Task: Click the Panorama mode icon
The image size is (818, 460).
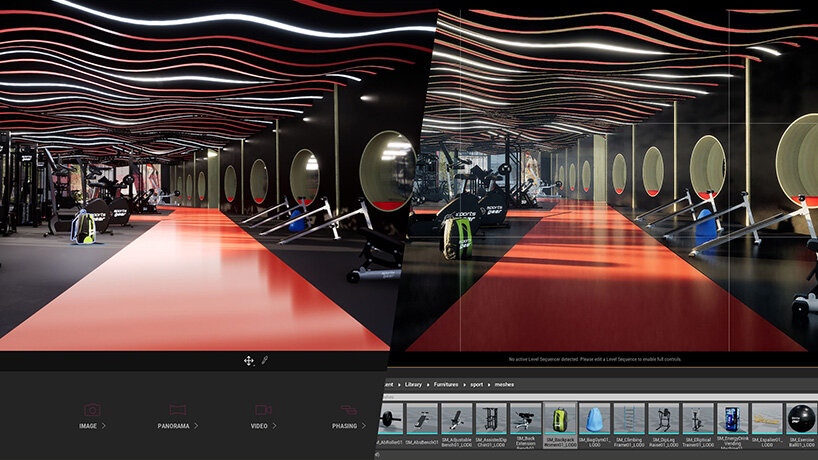Action: (x=178, y=410)
